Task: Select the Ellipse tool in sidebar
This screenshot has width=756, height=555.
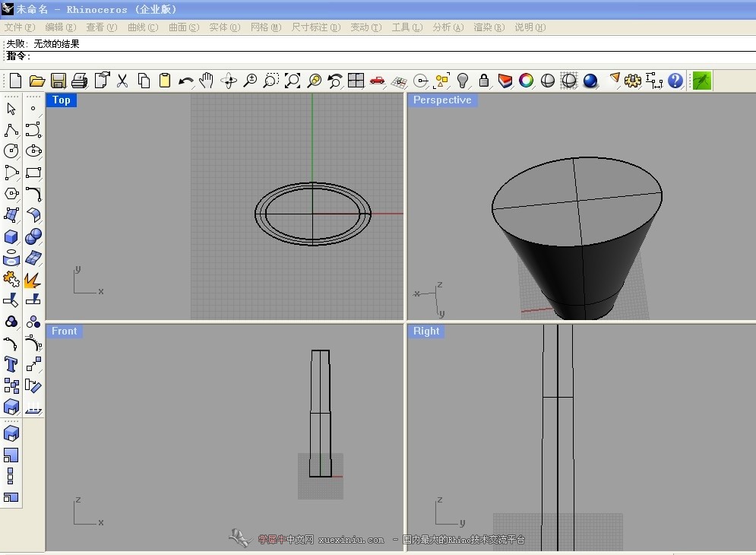Action: click(x=33, y=151)
